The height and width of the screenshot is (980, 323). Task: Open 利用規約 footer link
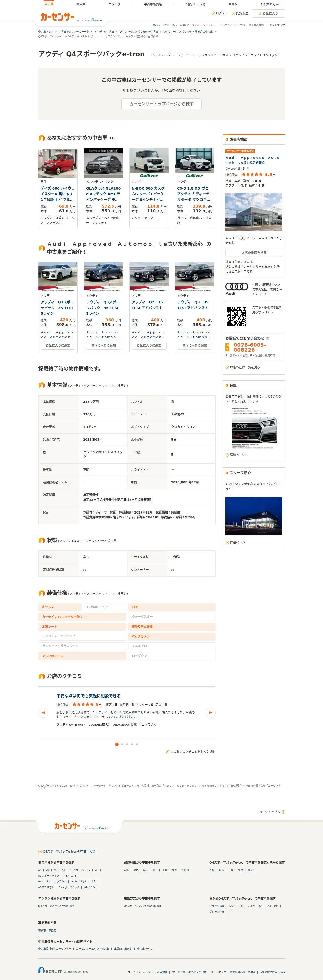[x=162, y=972]
